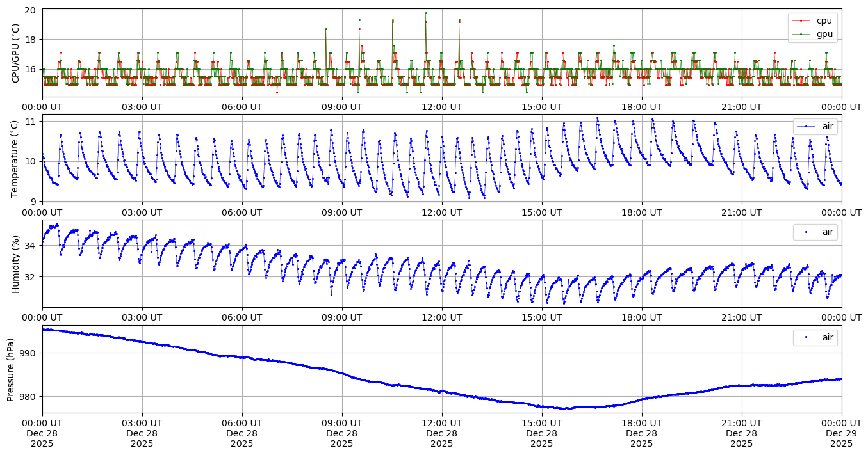
Task: Click the 00:00 UT Dec 29 tick label
Action: click(841, 433)
